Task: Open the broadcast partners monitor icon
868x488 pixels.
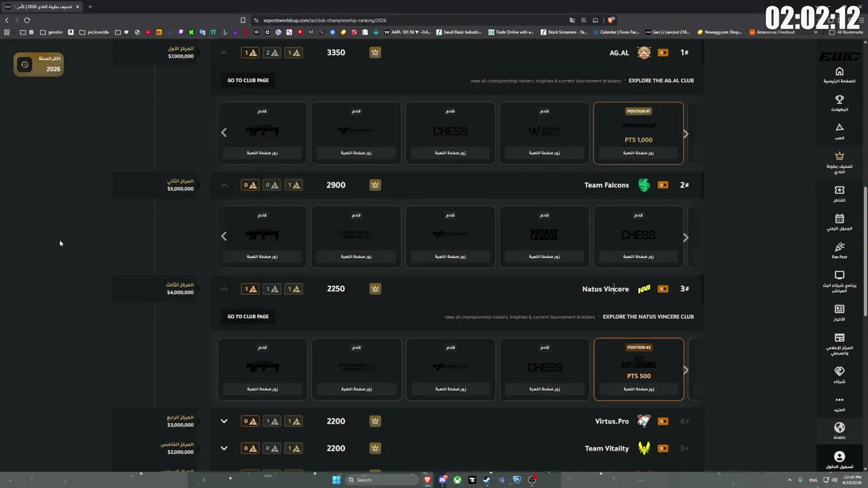Action: click(839, 275)
